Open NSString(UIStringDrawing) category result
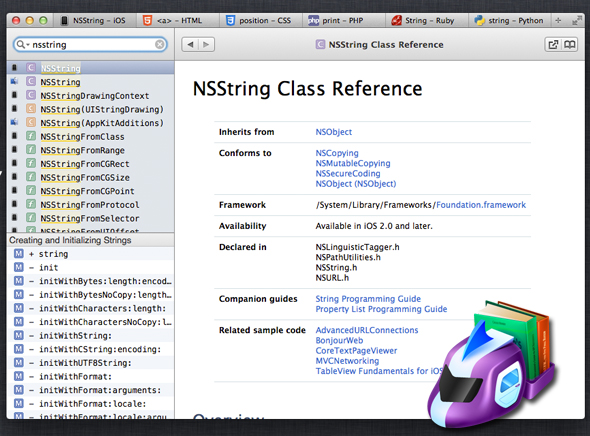The width and height of the screenshot is (590, 436). coord(90,109)
